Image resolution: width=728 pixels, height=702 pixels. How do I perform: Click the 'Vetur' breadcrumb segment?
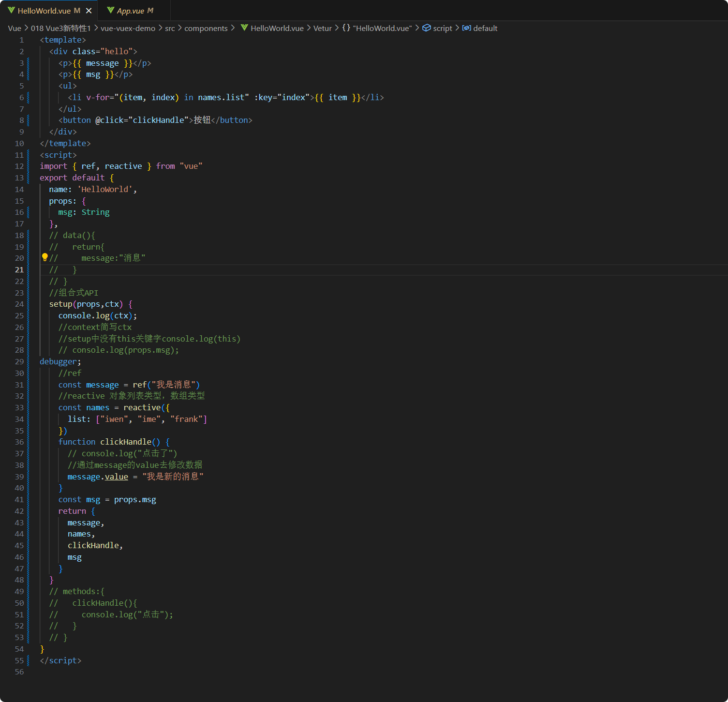tap(323, 29)
